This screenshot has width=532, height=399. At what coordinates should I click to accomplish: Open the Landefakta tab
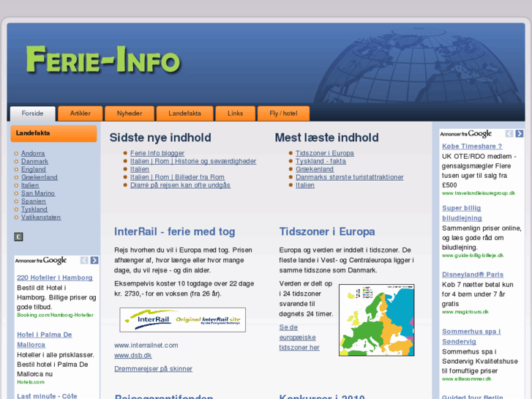(x=185, y=113)
